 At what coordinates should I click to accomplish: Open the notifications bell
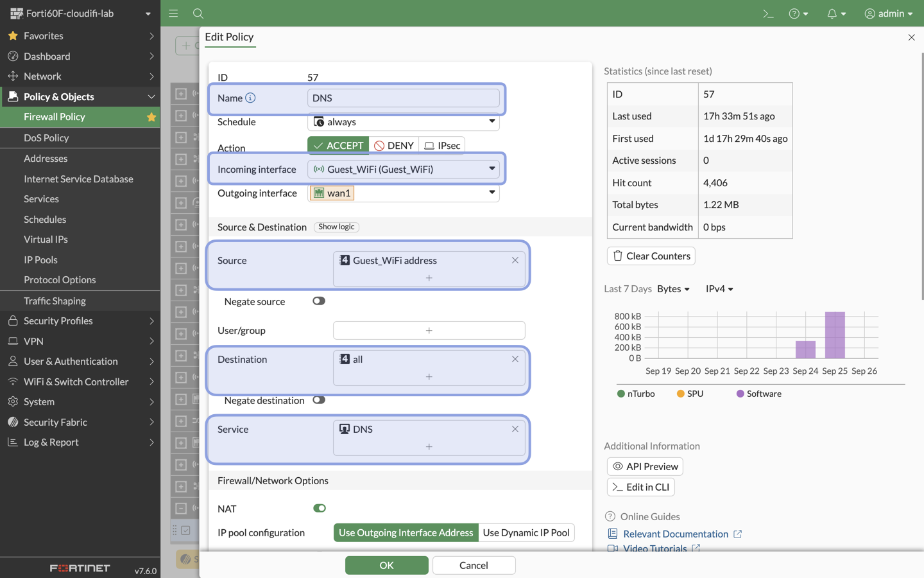tap(832, 13)
